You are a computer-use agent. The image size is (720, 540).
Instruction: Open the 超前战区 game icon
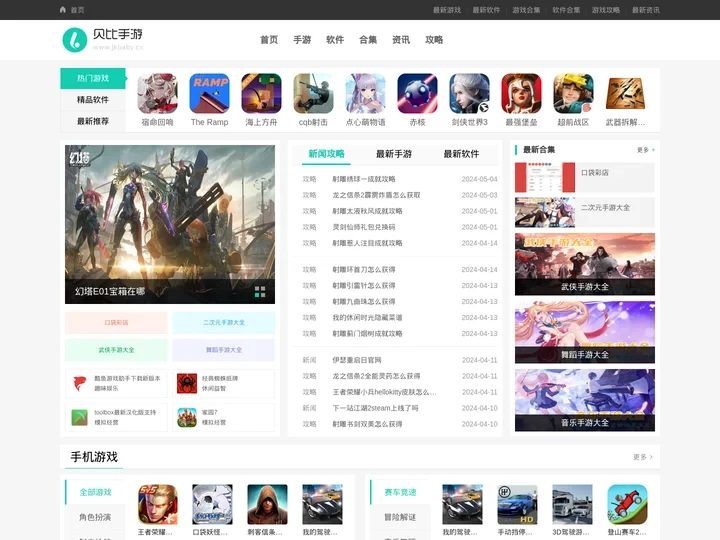coord(574,94)
